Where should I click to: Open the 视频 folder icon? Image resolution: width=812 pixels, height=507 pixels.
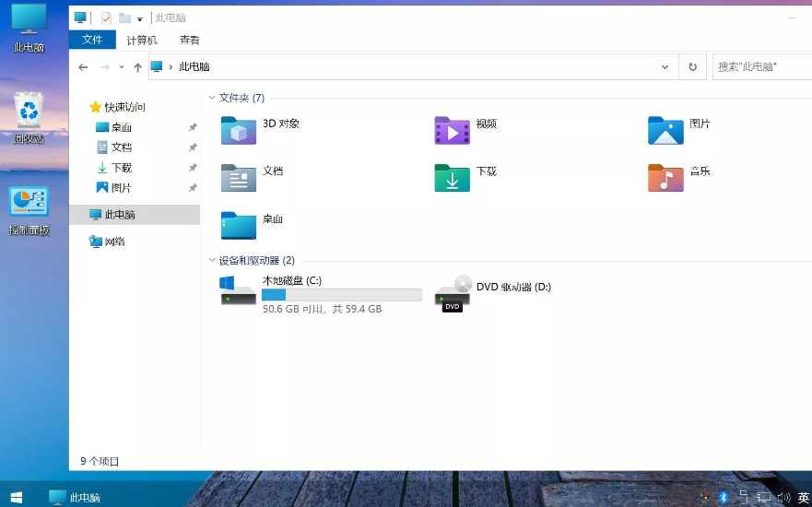pyautogui.click(x=452, y=131)
